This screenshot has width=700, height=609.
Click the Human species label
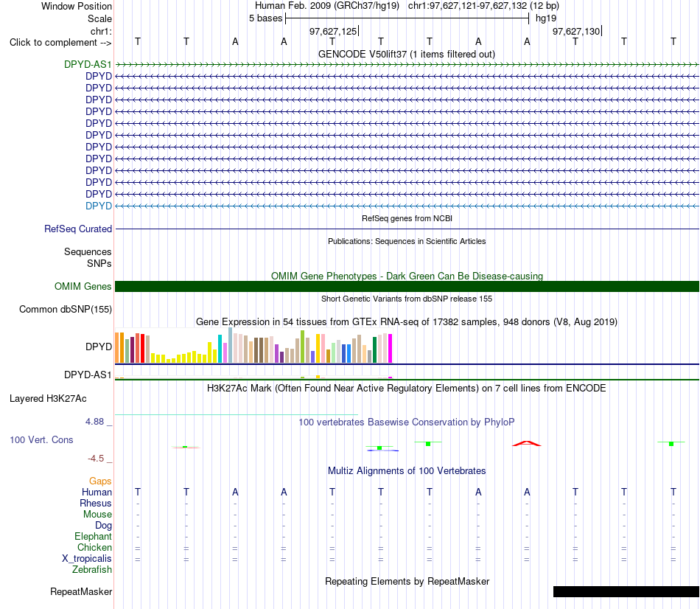(97, 492)
